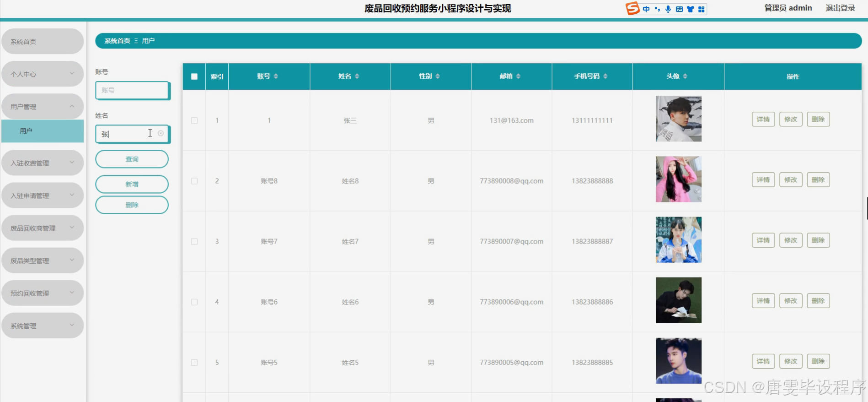Click the avatar thumbnail in the 账号7 row
The height and width of the screenshot is (402, 868).
(x=678, y=239)
